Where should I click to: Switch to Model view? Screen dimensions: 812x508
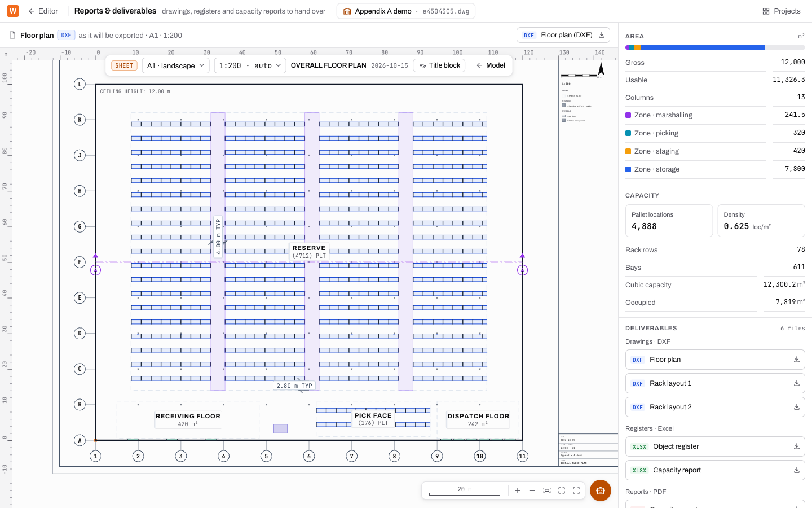pos(491,65)
